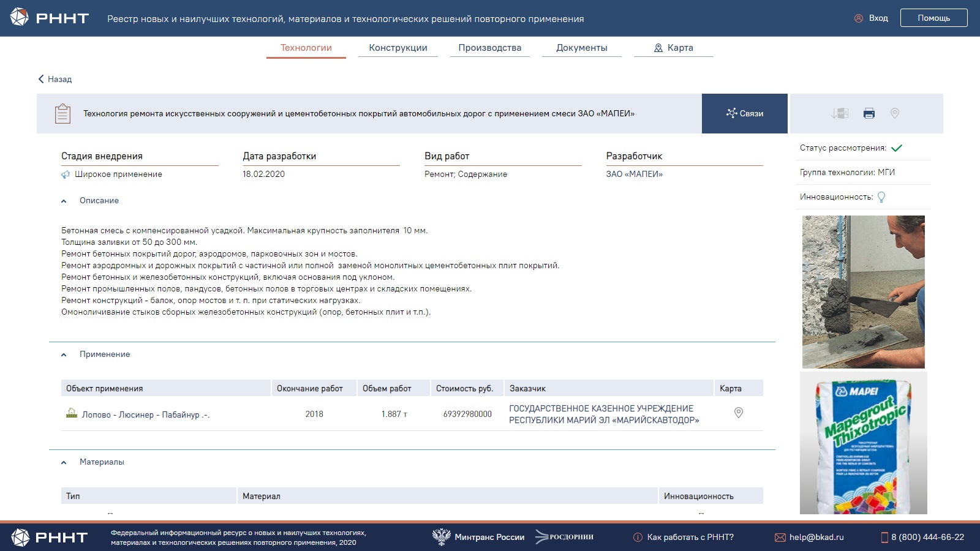Image resolution: width=980 pixels, height=551 pixels.
Task: Click the Стоимость руб. column header
Action: click(x=467, y=388)
